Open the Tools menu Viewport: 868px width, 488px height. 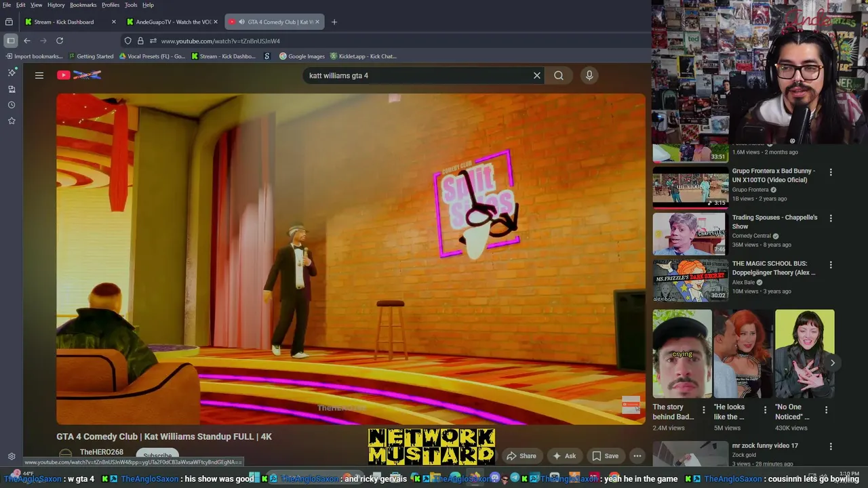point(131,5)
